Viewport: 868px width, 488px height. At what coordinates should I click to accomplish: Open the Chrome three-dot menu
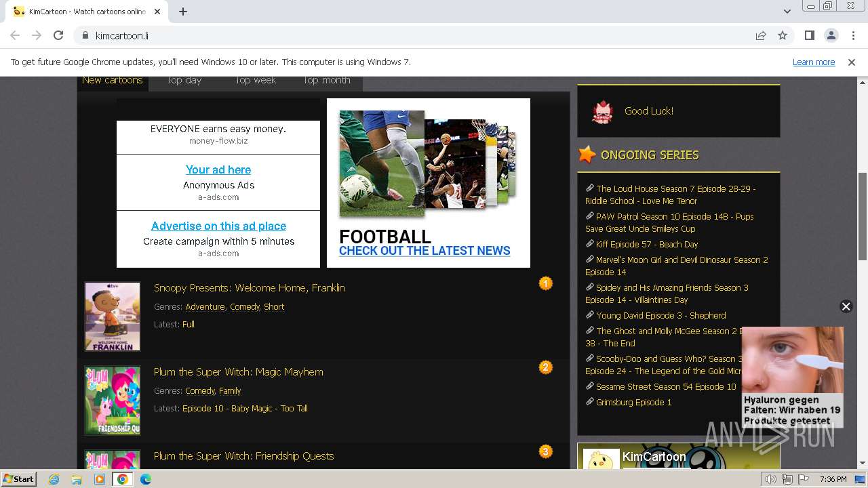pos(852,35)
